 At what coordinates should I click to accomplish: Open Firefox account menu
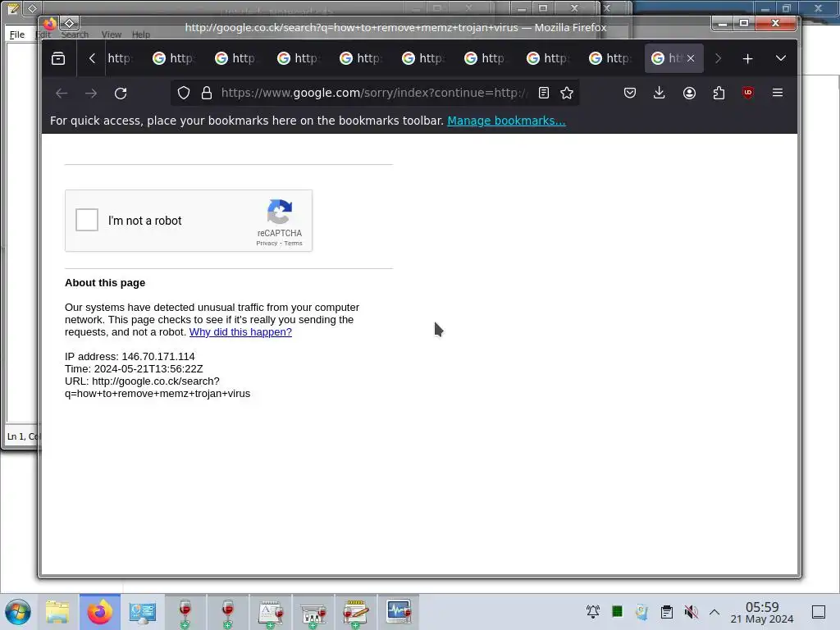point(689,94)
